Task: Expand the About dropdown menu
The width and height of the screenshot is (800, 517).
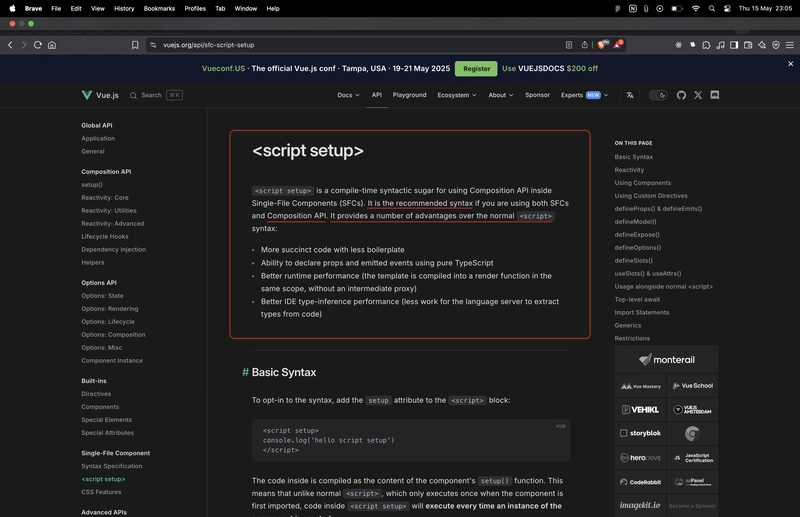Action: pyautogui.click(x=501, y=95)
